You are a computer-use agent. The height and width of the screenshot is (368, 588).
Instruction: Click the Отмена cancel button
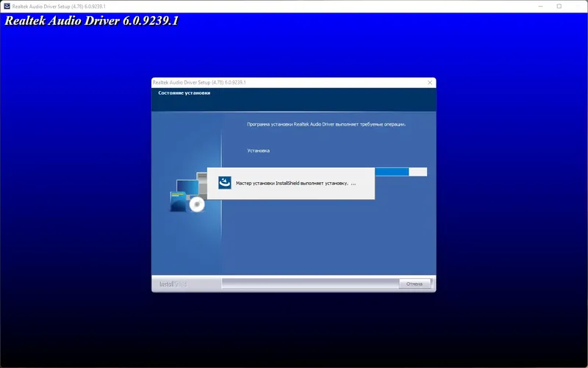(x=415, y=284)
